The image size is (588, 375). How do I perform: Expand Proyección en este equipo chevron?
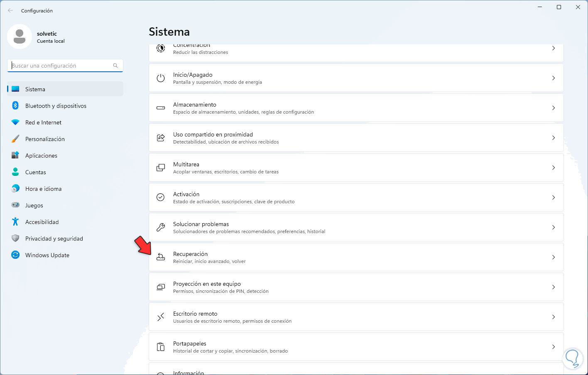coord(554,287)
